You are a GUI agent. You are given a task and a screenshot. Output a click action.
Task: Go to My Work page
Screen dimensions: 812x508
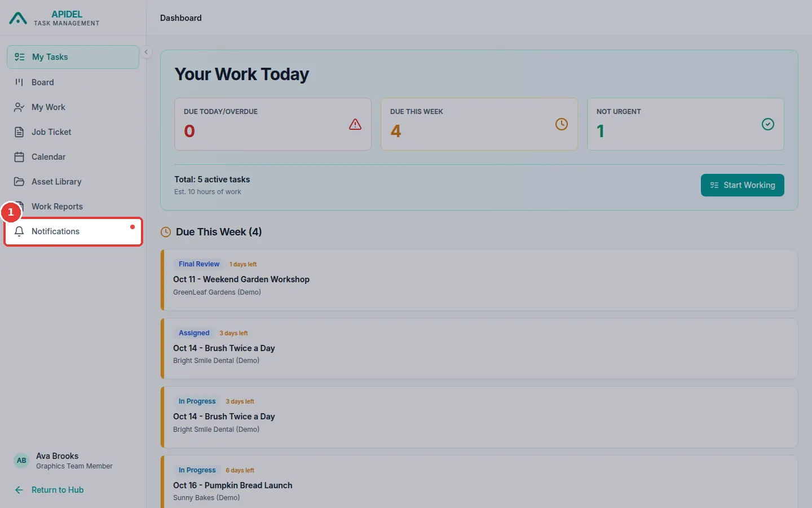click(73, 107)
